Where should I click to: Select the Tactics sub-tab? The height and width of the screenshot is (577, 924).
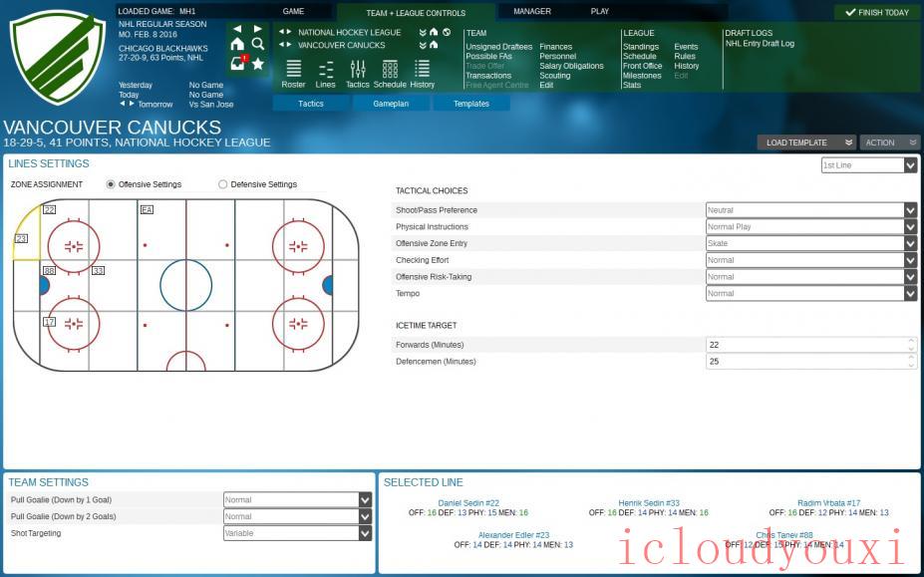(x=311, y=103)
